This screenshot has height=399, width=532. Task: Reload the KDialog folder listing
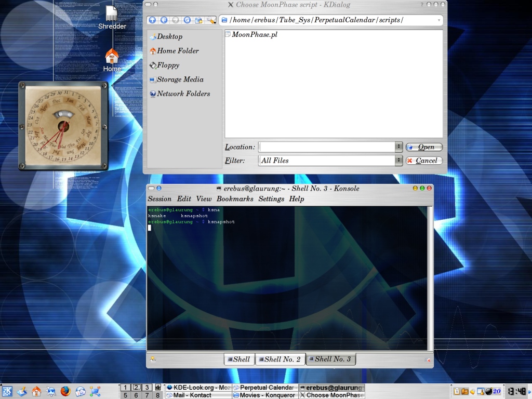[187, 20]
